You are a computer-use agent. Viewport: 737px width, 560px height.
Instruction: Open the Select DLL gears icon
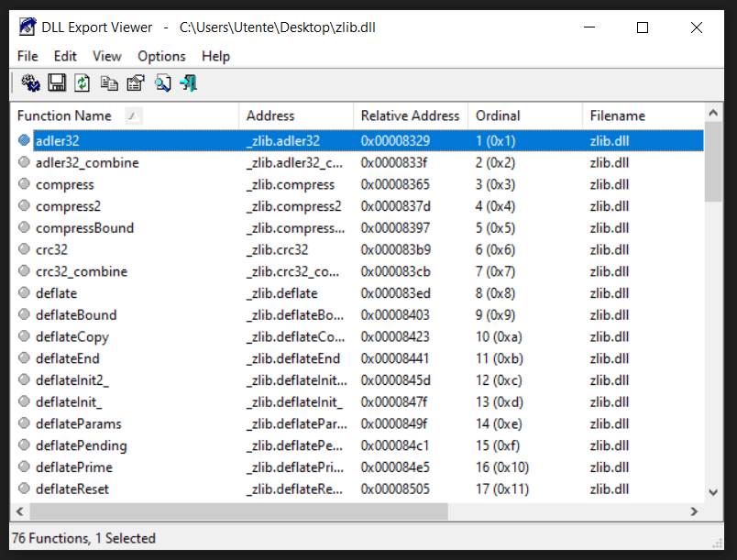point(28,82)
